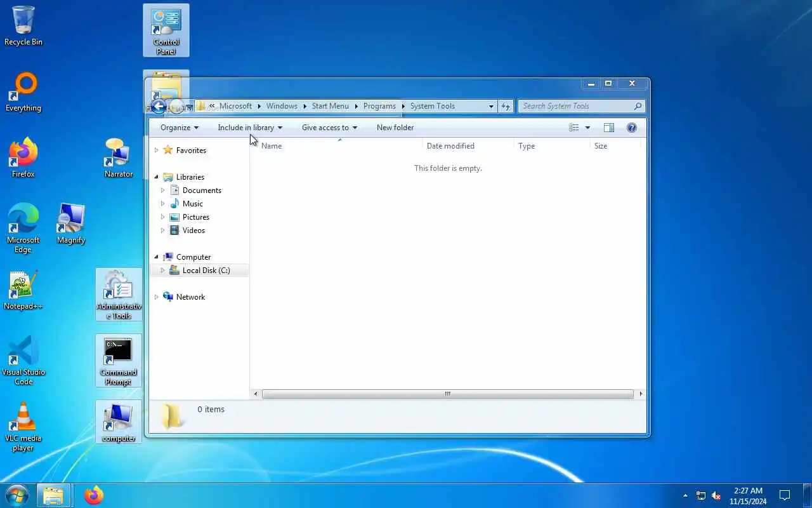Screen dimensions: 812x508
Task: Select the computer desktop shortcut
Action: click(119, 422)
